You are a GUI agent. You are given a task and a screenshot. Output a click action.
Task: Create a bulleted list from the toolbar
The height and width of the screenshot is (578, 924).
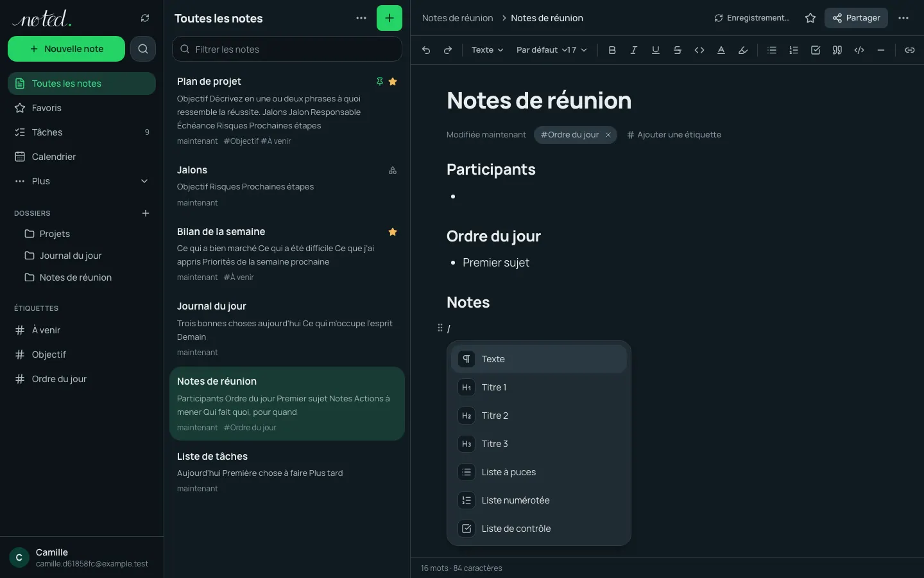[772, 50]
